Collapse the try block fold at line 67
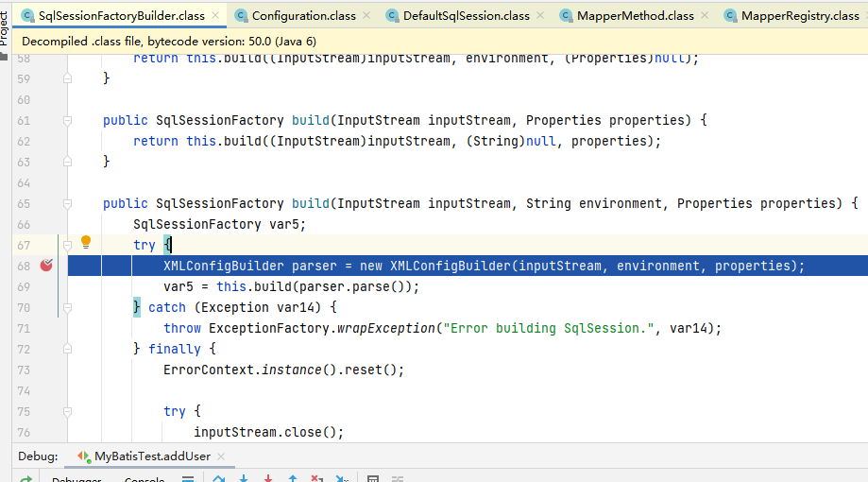The width and height of the screenshot is (868, 482). click(68, 245)
